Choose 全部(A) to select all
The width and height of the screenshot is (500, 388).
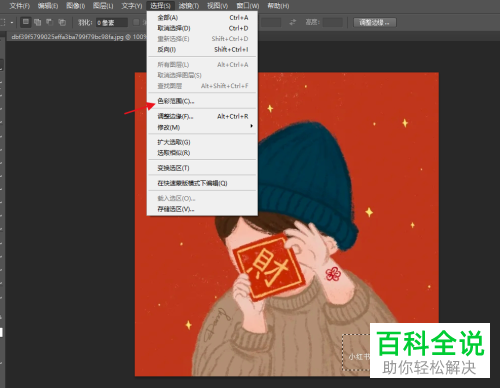pyautogui.click(x=202, y=18)
